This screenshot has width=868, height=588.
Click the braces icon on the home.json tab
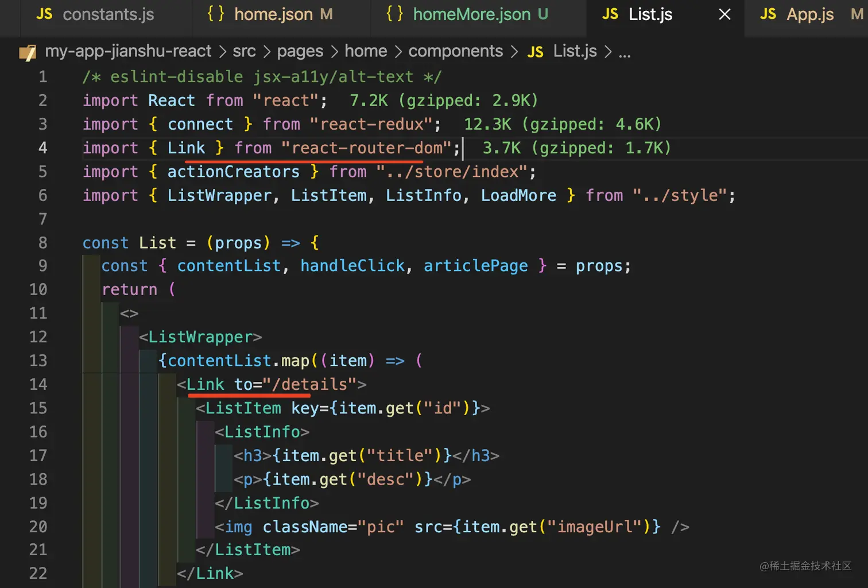[216, 14]
